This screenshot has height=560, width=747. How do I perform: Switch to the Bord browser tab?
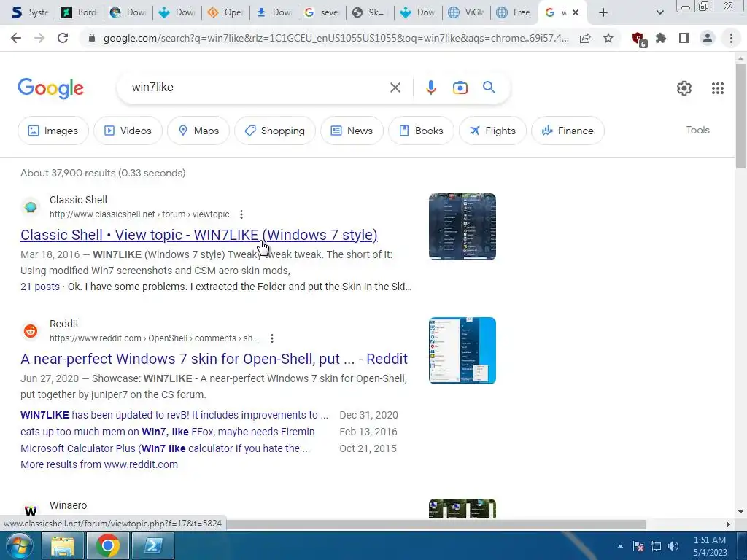pos(79,12)
